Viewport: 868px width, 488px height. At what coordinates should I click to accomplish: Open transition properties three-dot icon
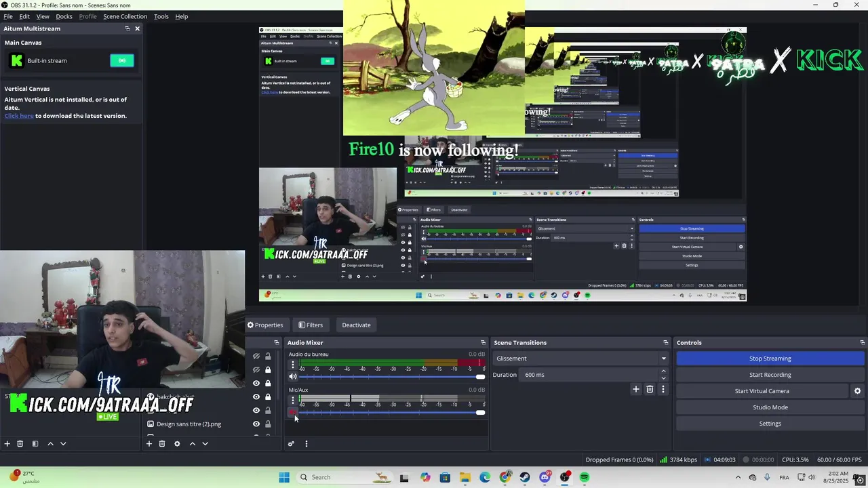click(663, 389)
